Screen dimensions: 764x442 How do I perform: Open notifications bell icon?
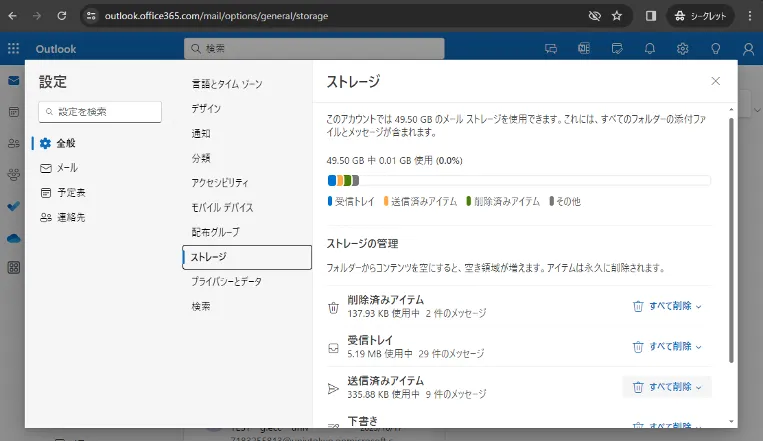[x=650, y=49]
